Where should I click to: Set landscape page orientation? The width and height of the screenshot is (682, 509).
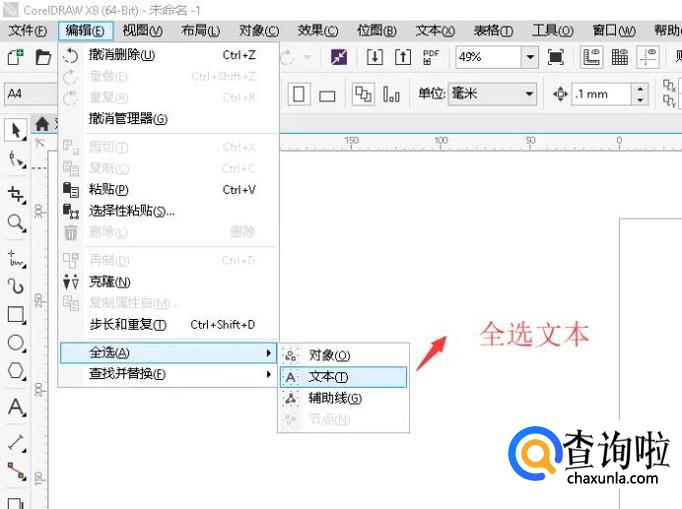pyautogui.click(x=327, y=95)
